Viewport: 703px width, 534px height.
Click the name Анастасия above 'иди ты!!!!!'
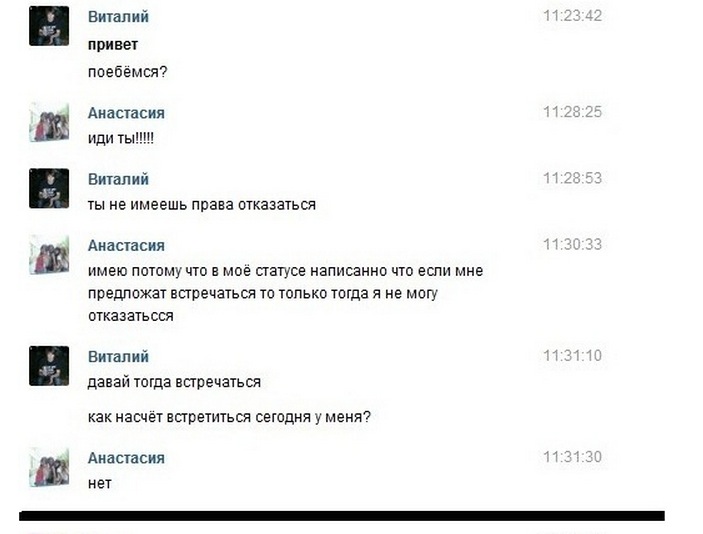(x=126, y=113)
